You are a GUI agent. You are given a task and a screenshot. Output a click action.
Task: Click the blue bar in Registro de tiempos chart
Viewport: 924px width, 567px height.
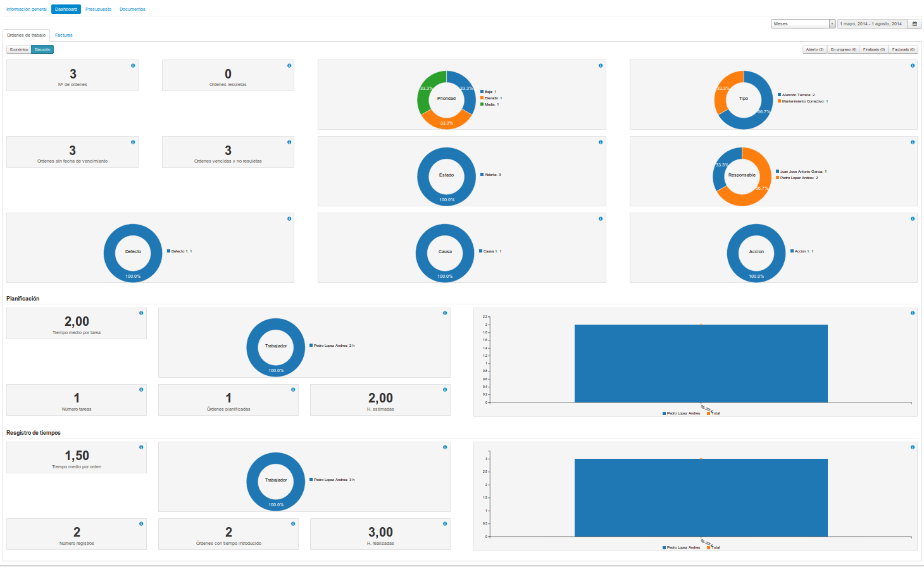701,497
